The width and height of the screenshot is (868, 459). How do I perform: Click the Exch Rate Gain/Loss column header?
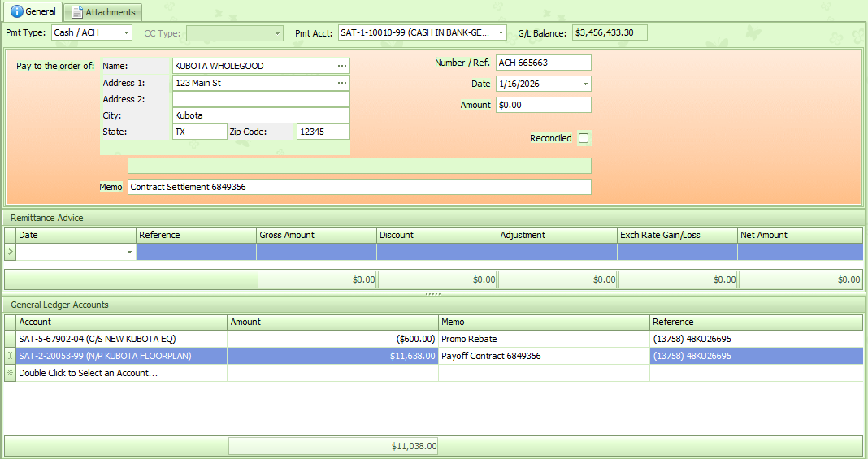(678, 235)
